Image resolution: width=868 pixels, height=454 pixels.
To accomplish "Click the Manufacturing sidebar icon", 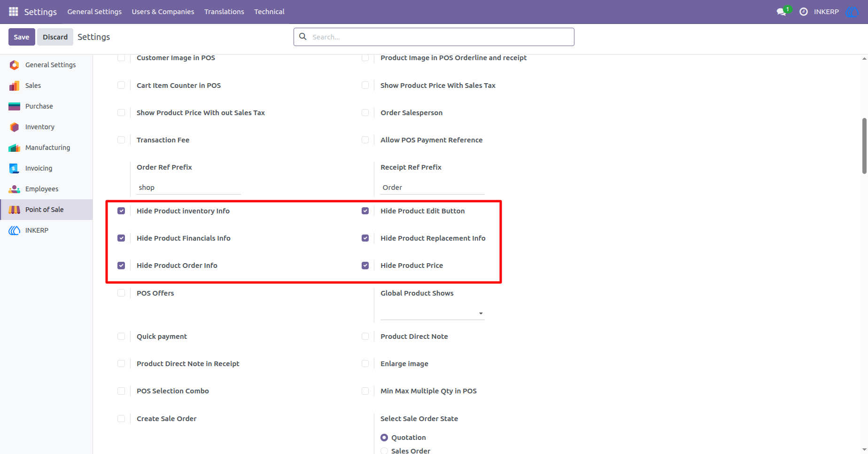I will pyautogui.click(x=15, y=148).
